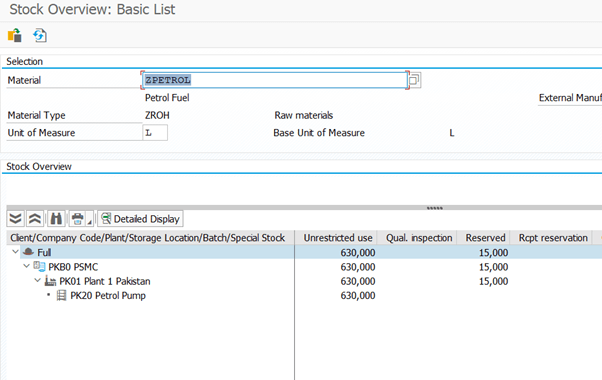
Task: Collapse the Full tree node
Action: pyautogui.click(x=15, y=252)
